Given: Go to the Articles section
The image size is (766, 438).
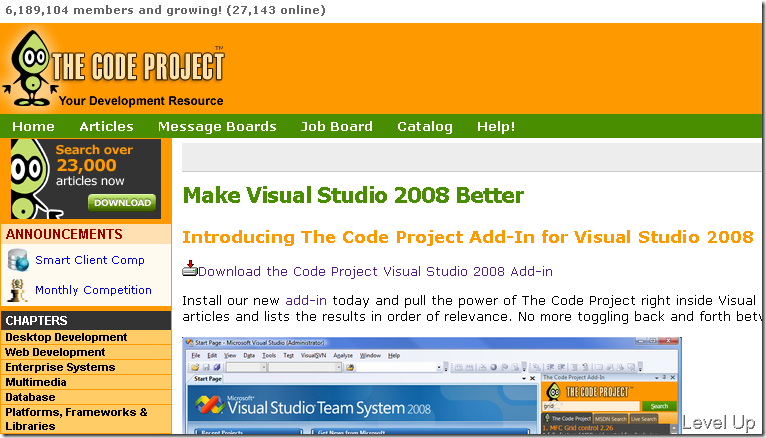Looking at the screenshot, I should [x=106, y=126].
